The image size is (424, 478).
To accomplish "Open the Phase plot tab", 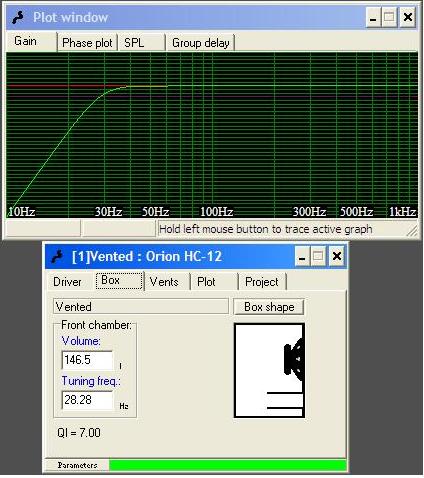I will 87,43.
